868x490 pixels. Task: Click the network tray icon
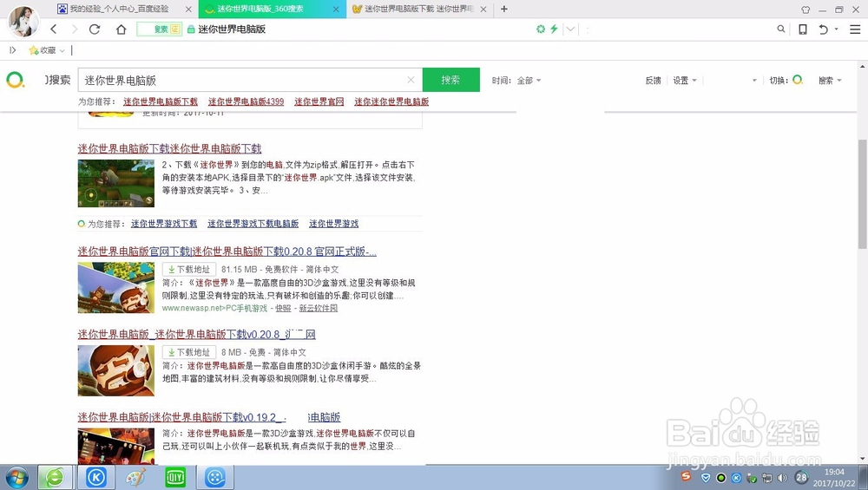[x=766, y=477]
